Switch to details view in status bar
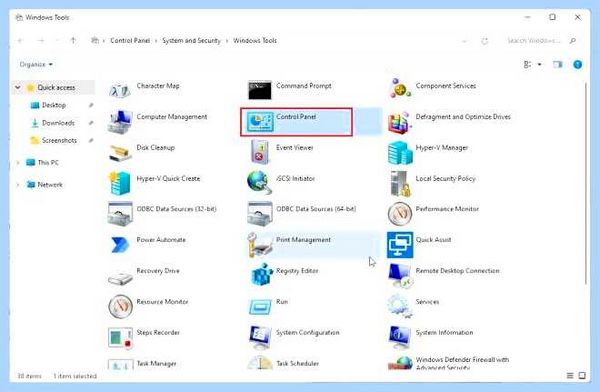Image resolution: width=600 pixels, height=392 pixels. (x=570, y=376)
